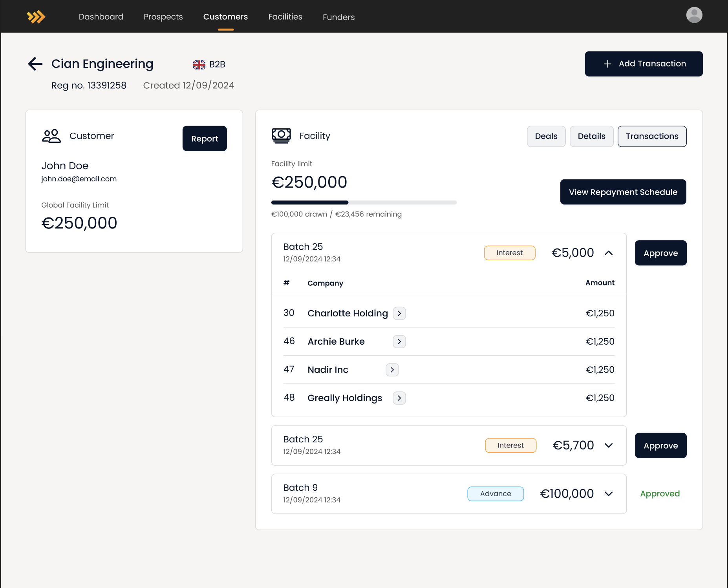View Repayment Schedule

pos(623,192)
